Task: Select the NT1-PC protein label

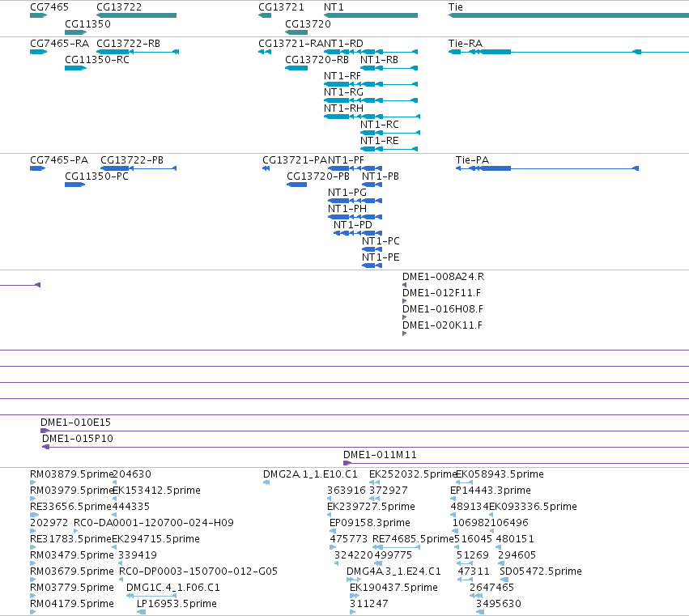Action: 381,241
